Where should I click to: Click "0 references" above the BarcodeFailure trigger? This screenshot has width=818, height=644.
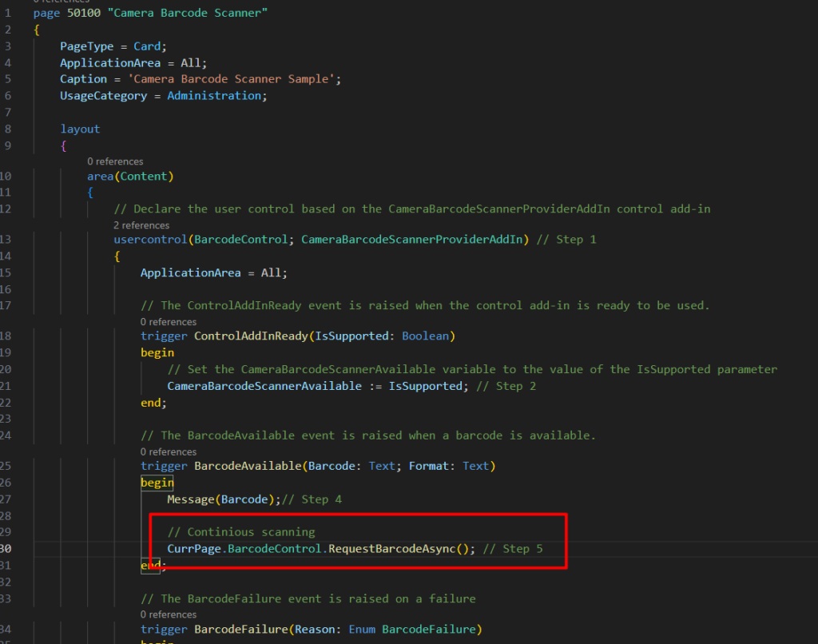168,614
